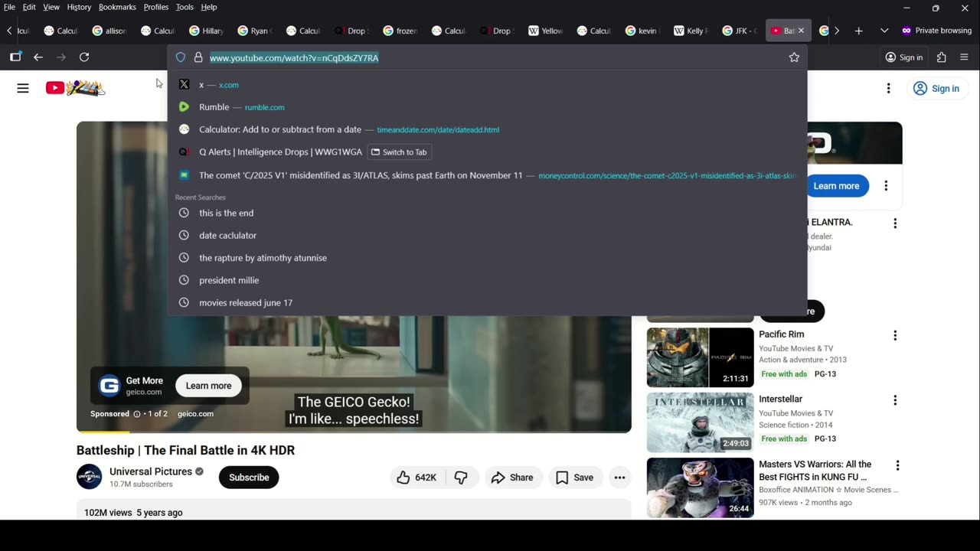The width and height of the screenshot is (980, 551).
Task: Go to YouTube home via logo
Action: point(75,88)
